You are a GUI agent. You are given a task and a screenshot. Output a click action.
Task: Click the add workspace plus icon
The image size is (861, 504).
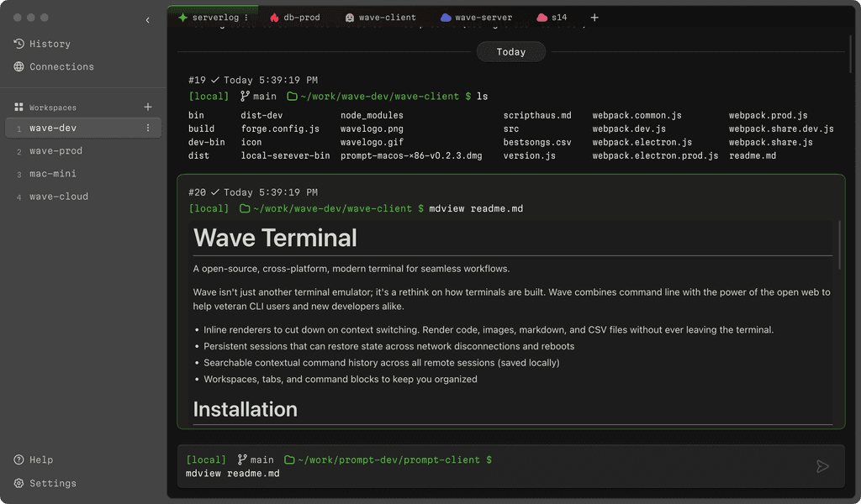pos(147,107)
